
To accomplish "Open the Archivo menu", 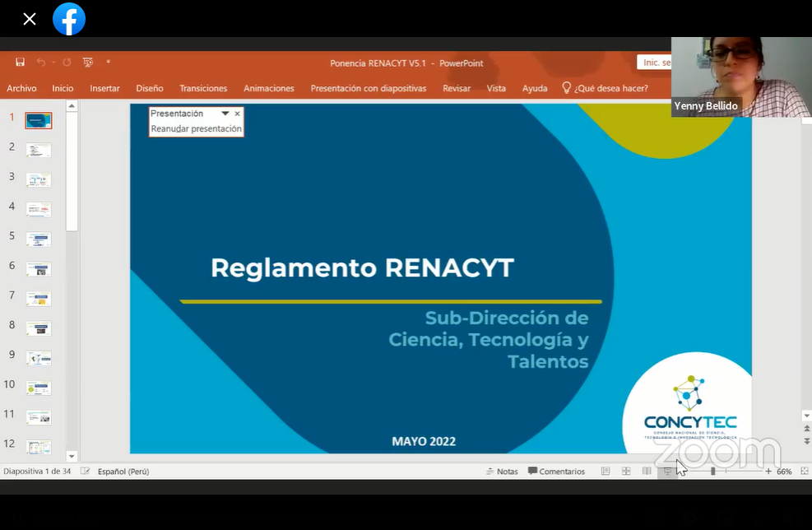I will tap(21, 88).
